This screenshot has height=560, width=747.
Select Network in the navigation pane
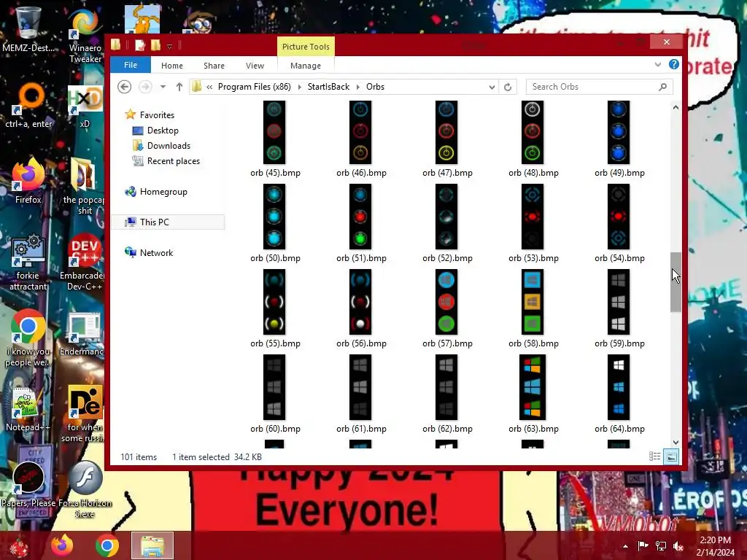tap(156, 253)
